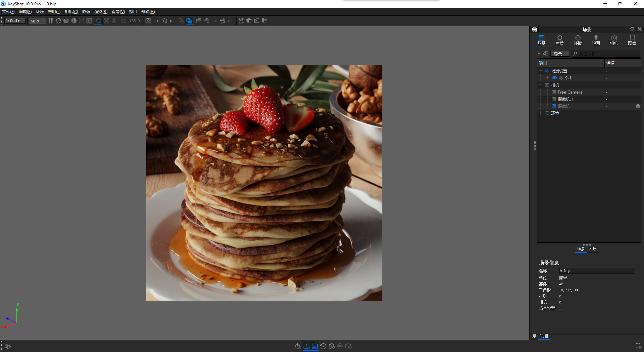This screenshot has width=644, height=352.
Task: Hide the 9-1 model using its eye toggle
Action: click(554, 78)
